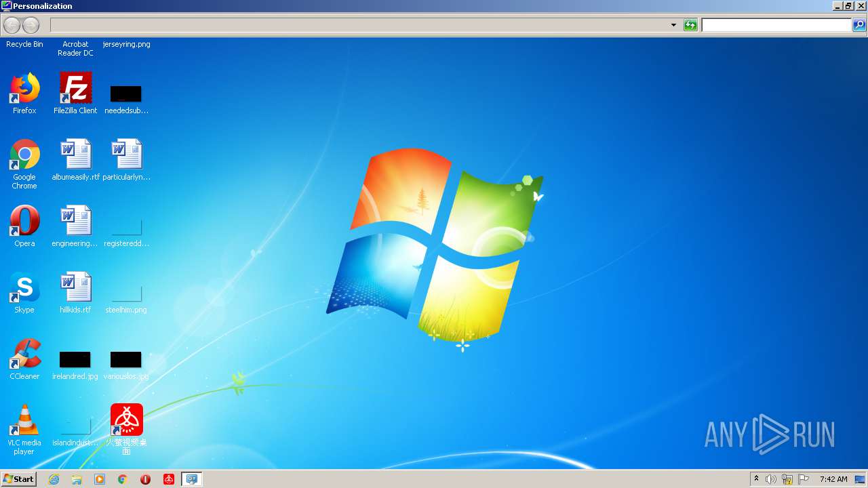The height and width of the screenshot is (488, 868).
Task: Select the variouslos.jpg image thumbnail
Action: [x=126, y=360]
